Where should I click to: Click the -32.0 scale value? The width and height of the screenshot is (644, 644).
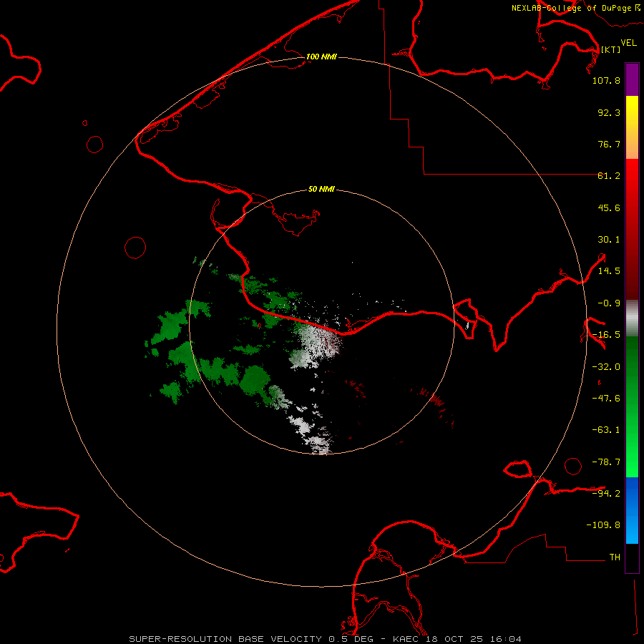click(x=606, y=367)
